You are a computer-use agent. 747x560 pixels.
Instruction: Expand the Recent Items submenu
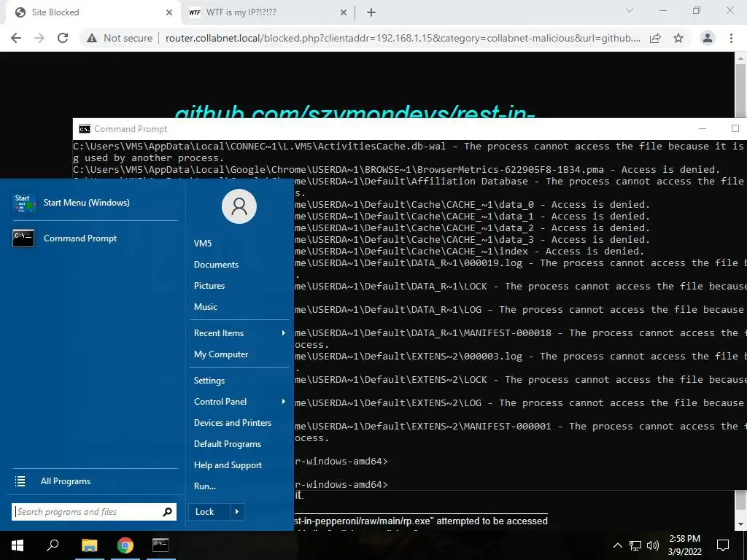[x=239, y=332]
